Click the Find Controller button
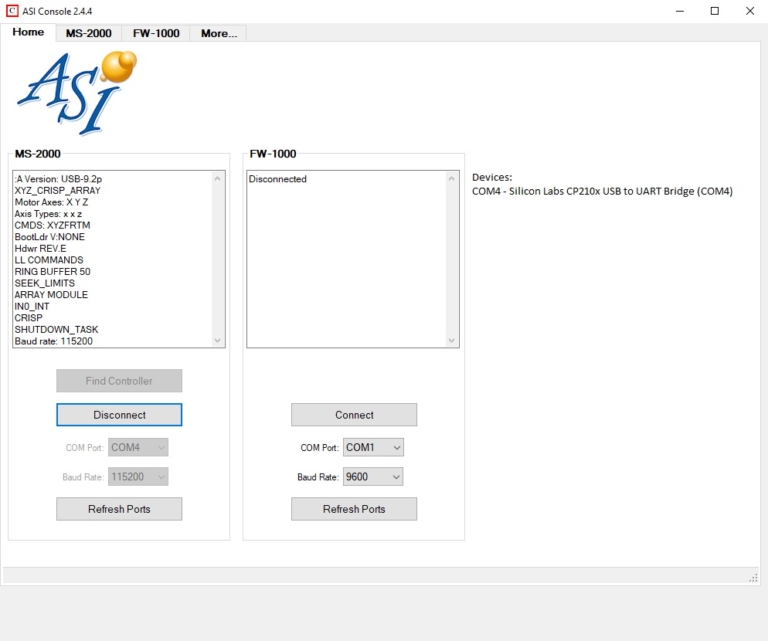The width and height of the screenshot is (768, 641). pos(119,380)
